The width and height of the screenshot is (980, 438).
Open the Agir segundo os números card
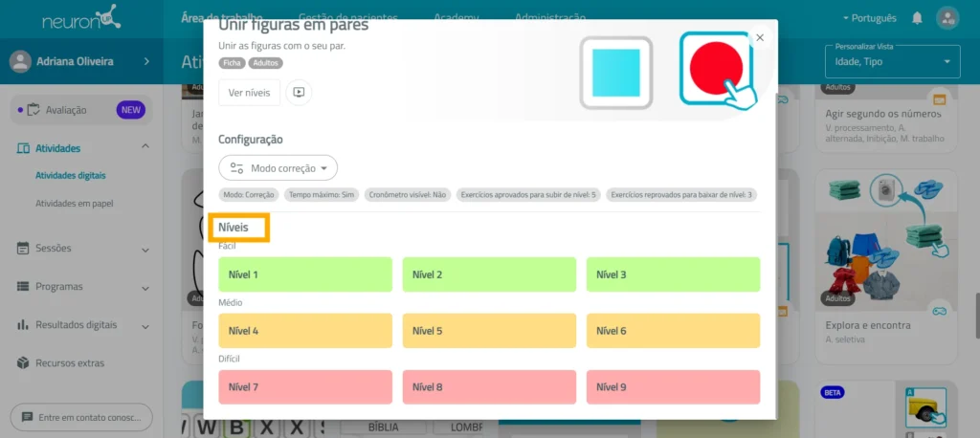tap(886, 118)
